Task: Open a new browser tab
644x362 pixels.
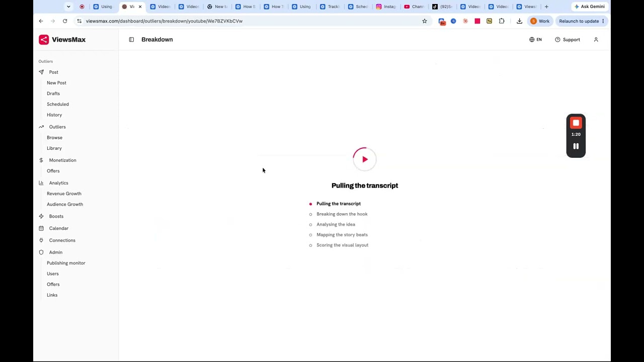Action: pos(546,7)
